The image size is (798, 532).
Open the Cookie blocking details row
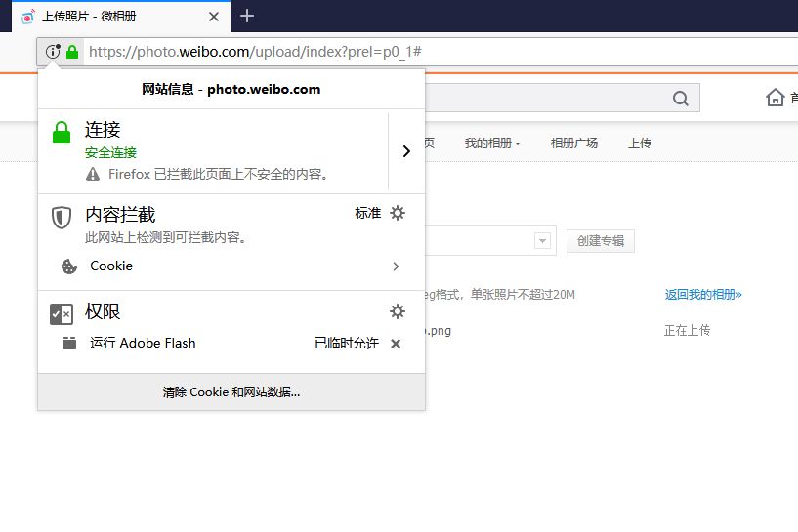tap(231, 266)
